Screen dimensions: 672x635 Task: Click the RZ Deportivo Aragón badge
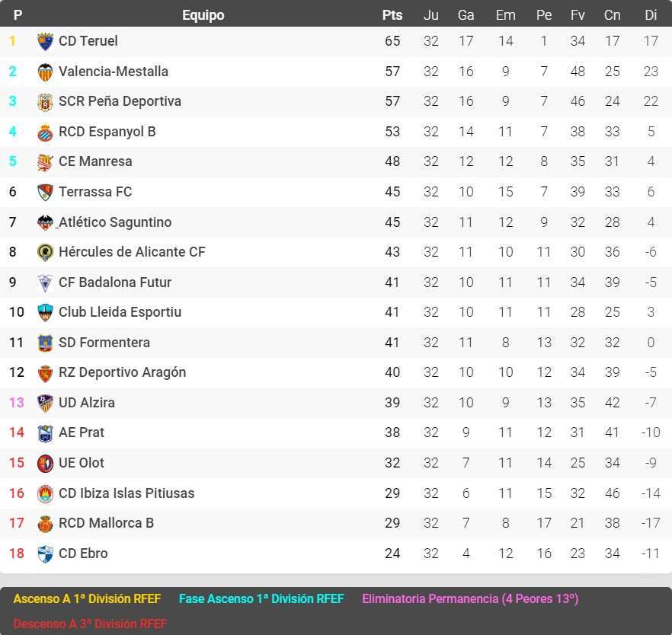[x=45, y=372]
